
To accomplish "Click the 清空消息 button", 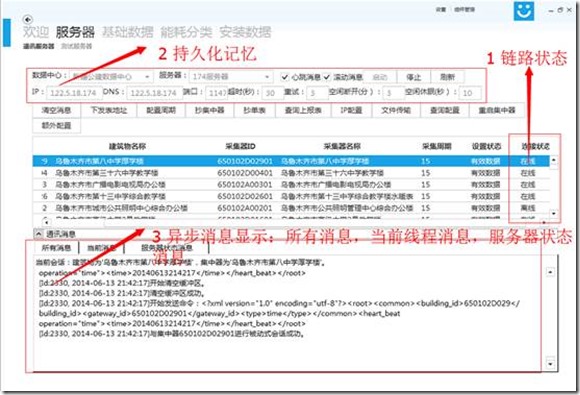I will [56, 110].
